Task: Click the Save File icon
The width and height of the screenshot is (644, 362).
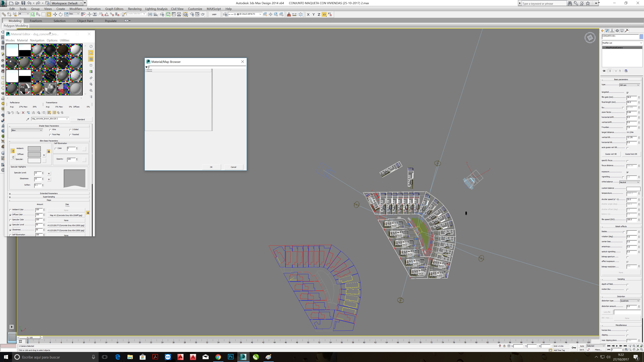Action: [23, 3]
